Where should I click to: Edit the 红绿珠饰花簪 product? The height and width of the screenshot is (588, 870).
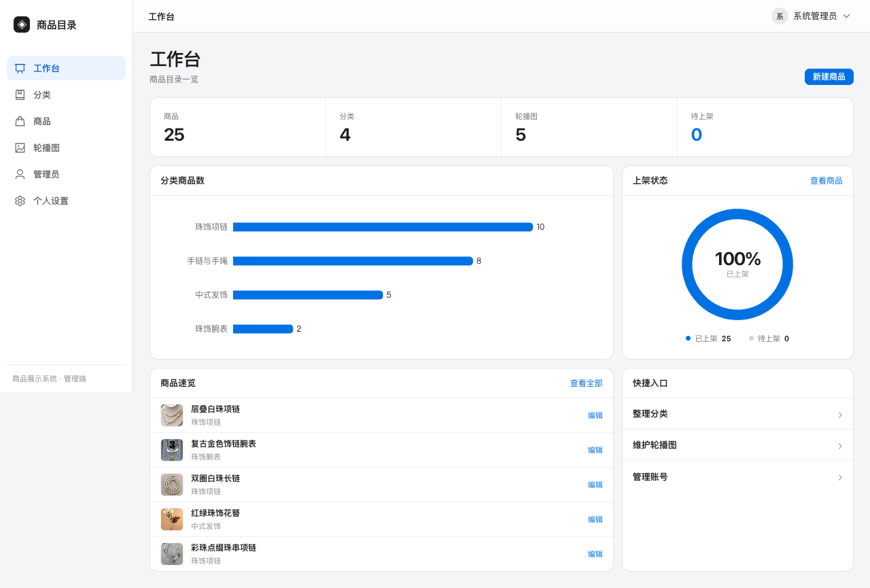click(595, 519)
